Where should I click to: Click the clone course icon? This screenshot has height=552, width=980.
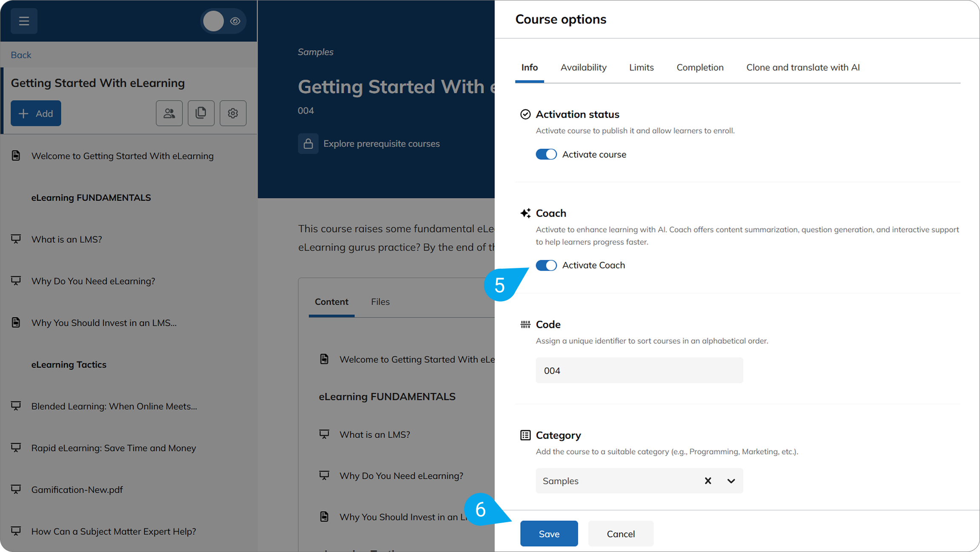pos(201,113)
